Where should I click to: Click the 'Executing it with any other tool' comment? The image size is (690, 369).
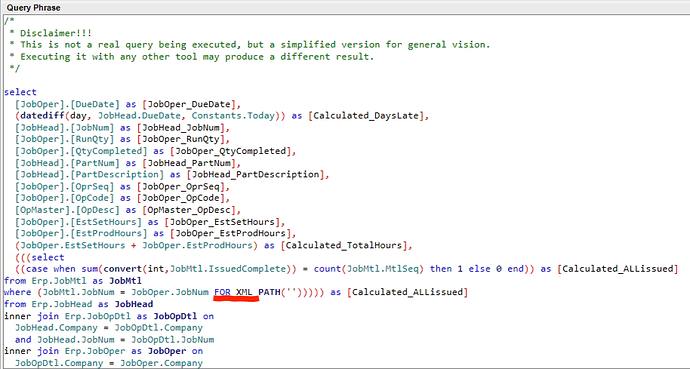point(191,57)
